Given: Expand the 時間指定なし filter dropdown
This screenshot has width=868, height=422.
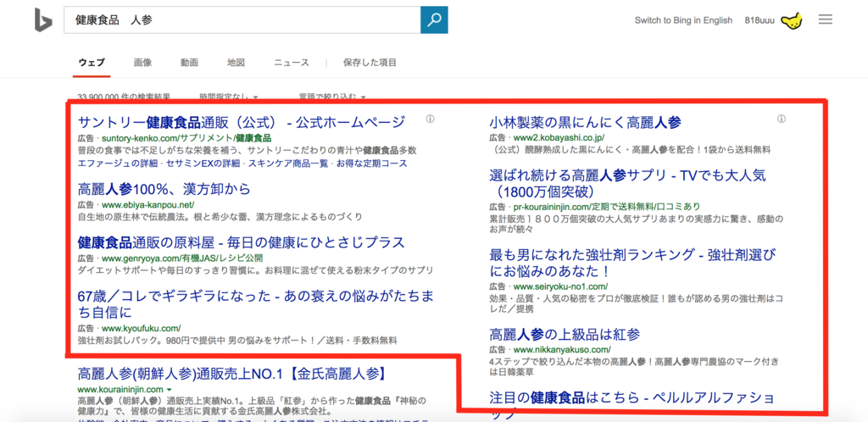Looking at the screenshot, I should coord(229,97).
